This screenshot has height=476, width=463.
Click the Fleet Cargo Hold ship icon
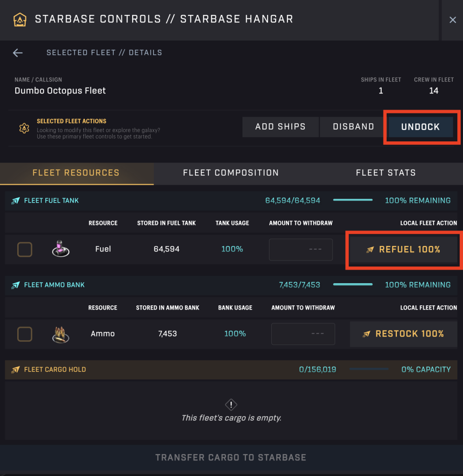click(x=16, y=370)
